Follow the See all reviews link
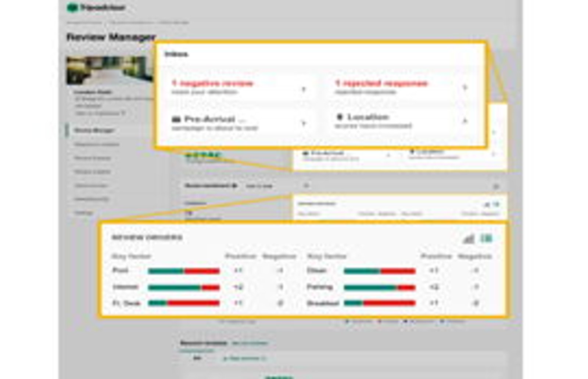588x379 pixels. tap(250, 343)
